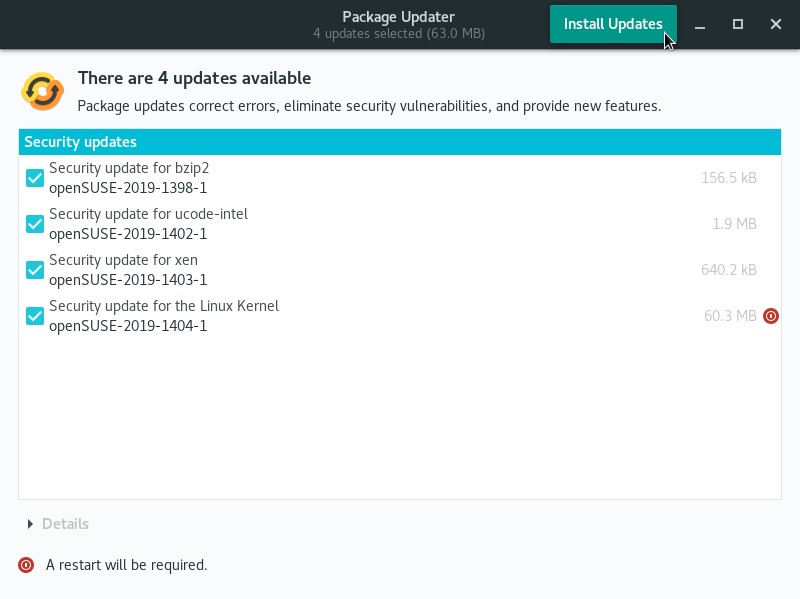
Task: Select the Security updates section header
Action: pos(399,142)
